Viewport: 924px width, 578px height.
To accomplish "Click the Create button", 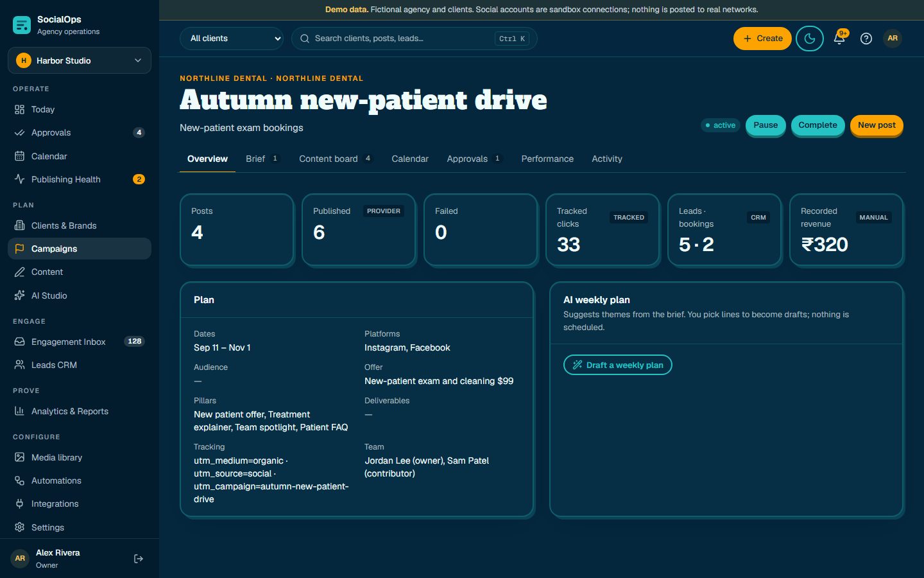I will 762,39.
